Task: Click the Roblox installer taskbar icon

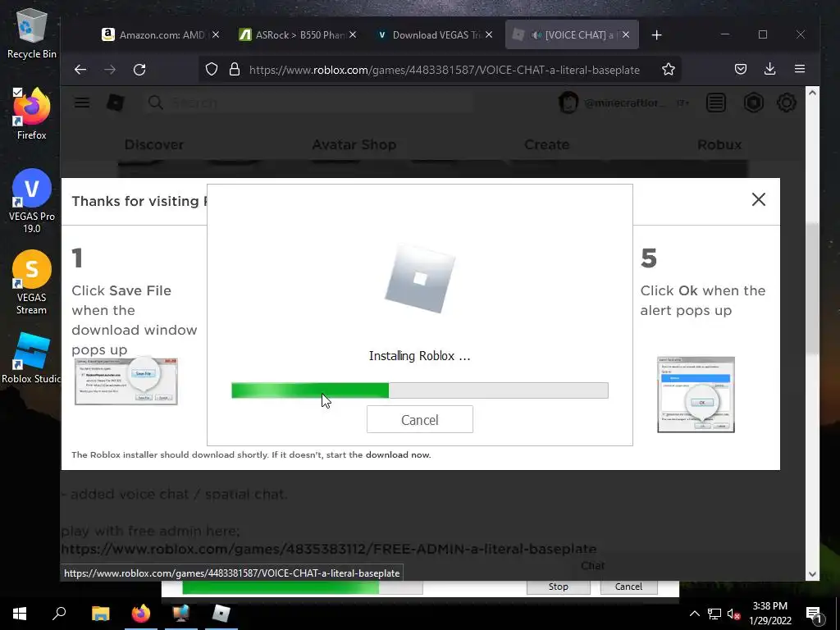Action: tap(221, 613)
